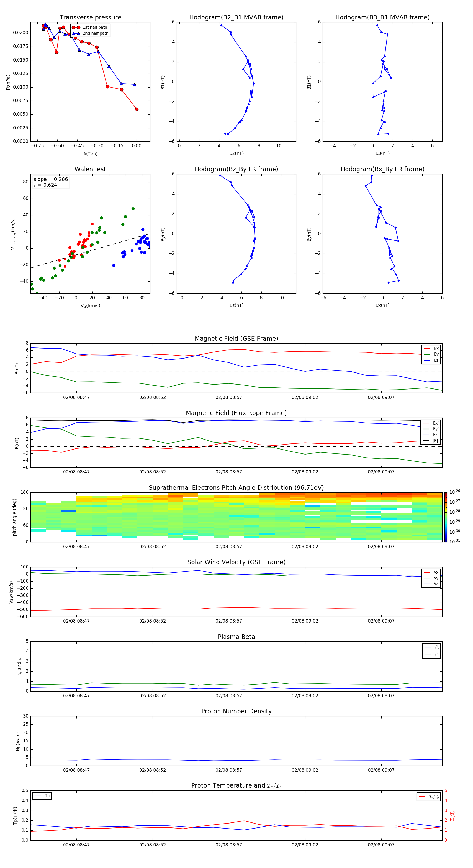Click the '10^-31' color bar tick label

(455, 542)
